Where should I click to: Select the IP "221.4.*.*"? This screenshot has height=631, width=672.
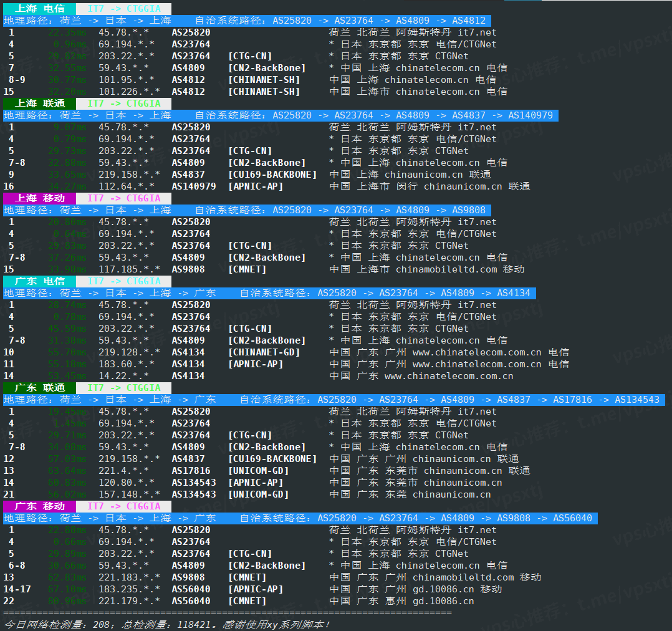click(x=124, y=471)
